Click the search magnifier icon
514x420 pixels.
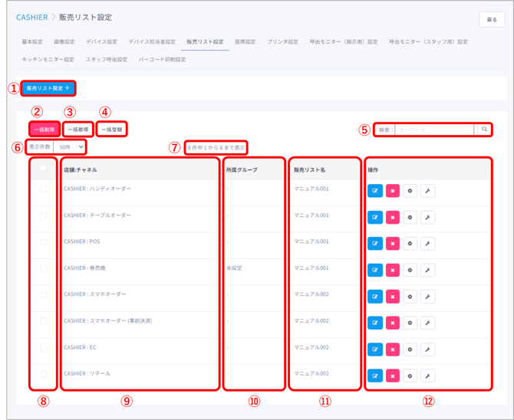[x=484, y=130]
